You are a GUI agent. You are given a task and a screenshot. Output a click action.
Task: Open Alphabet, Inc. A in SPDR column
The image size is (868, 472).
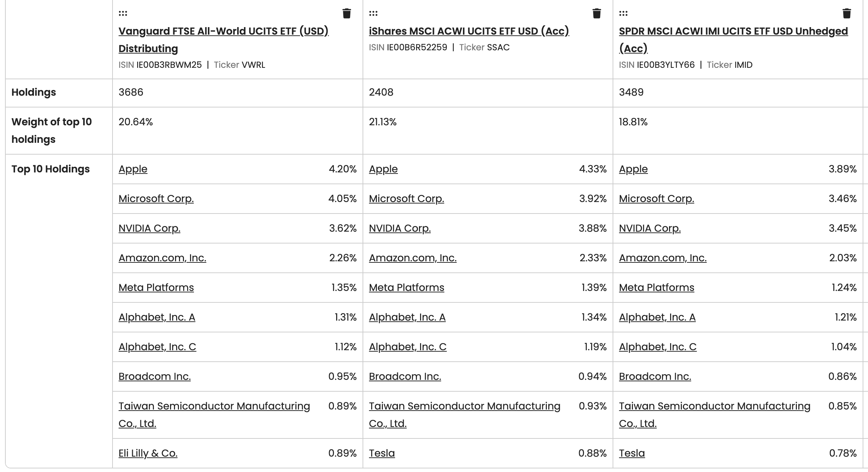click(657, 317)
